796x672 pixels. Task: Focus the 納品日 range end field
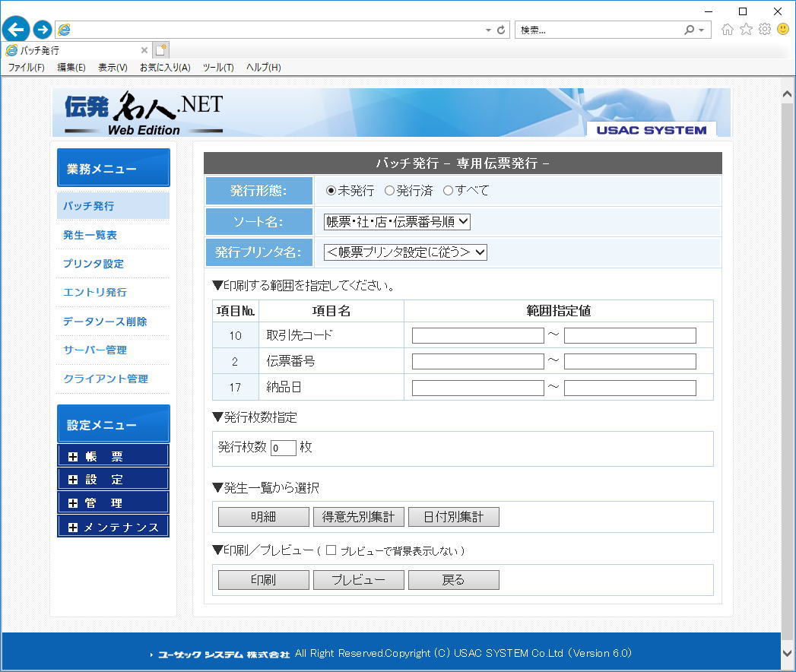click(x=630, y=388)
